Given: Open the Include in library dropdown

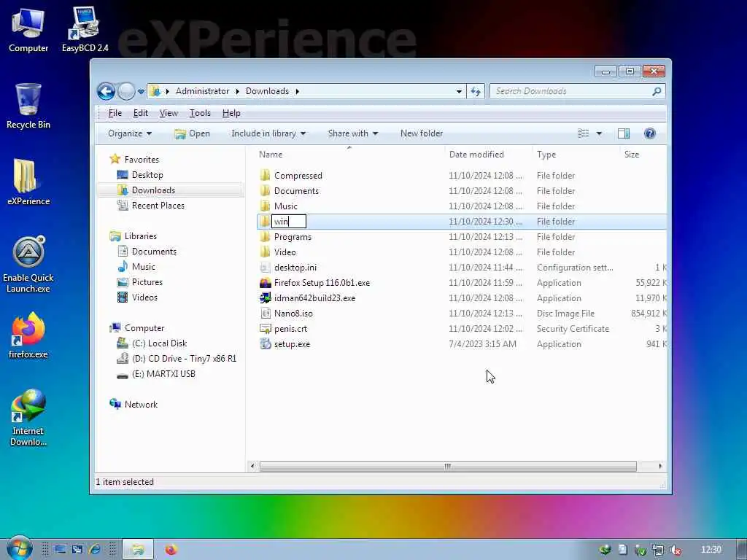Looking at the screenshot, I should tap(268, 133).
